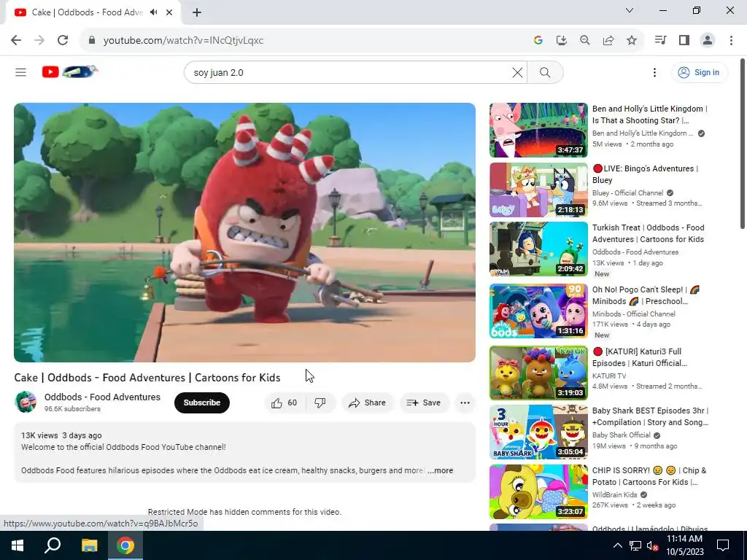Open the Chrome profile avatar

[x=708, y=41]
